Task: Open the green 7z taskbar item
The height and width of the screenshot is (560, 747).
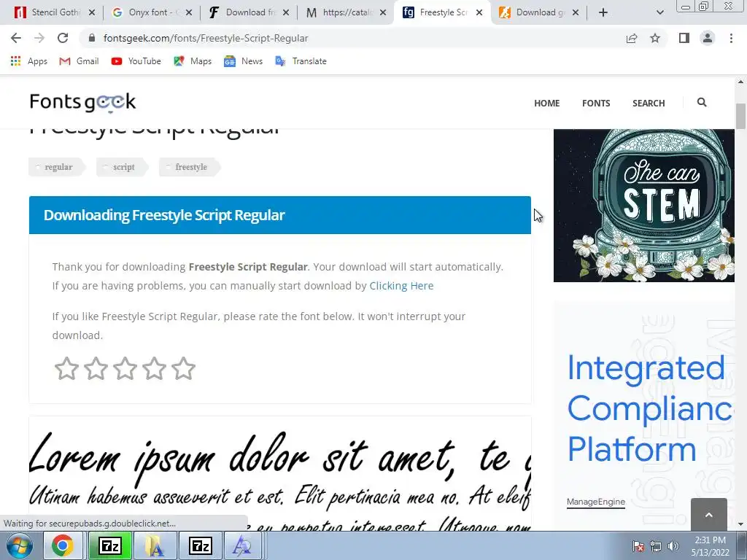Action: coord(110,545)
